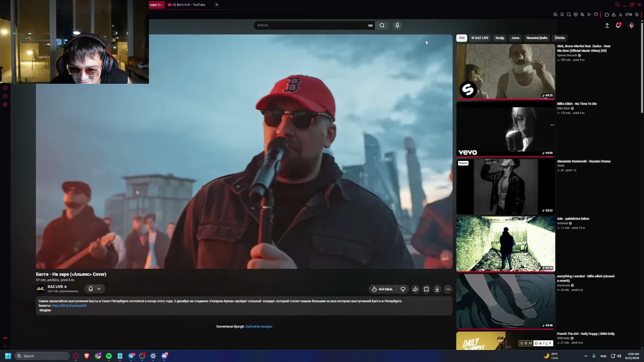Open the GAZ LIVE channel name link

click(55, 287)
